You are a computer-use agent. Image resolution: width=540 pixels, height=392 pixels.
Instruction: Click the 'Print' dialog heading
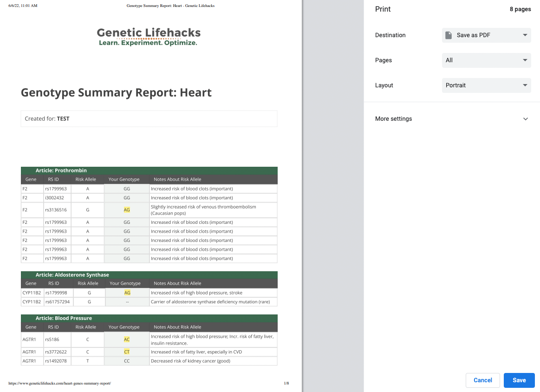383,9
